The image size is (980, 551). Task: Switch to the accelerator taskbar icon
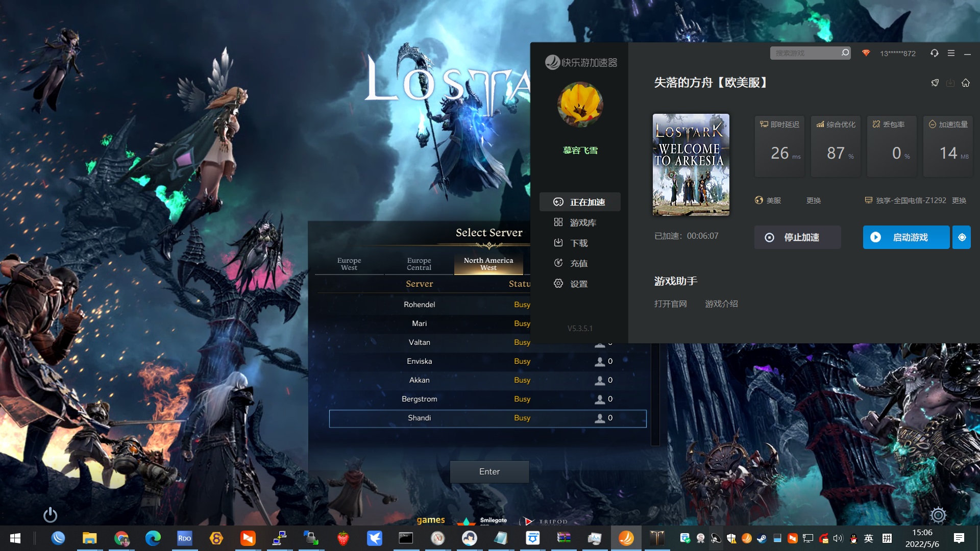click(626, 538)
